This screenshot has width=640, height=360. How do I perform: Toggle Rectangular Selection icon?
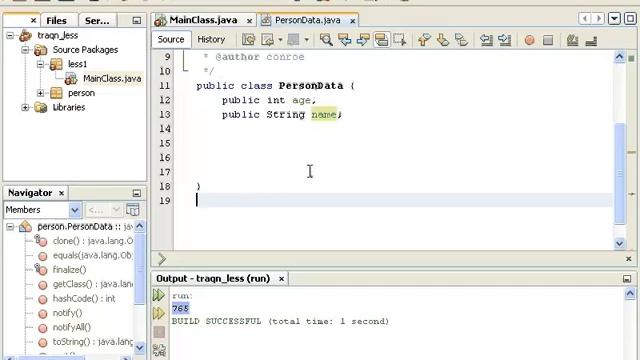[x=400, y=40]
